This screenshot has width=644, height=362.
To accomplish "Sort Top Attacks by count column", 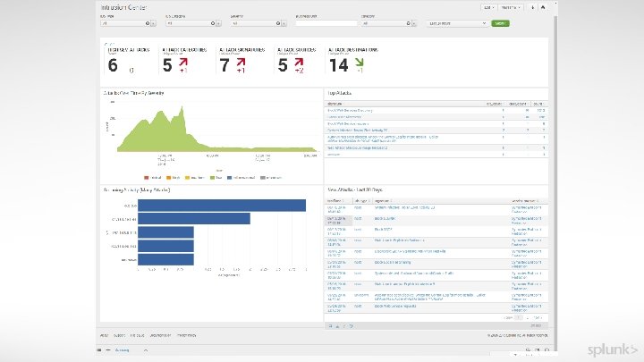I will (538, 104).
